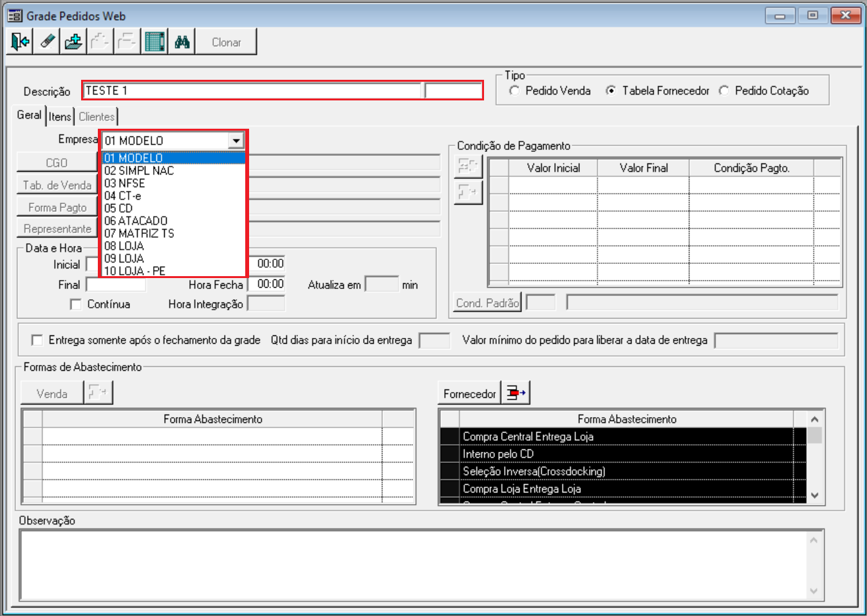Switch to the Geral tab
867x616 pixels.
[29, 115]
